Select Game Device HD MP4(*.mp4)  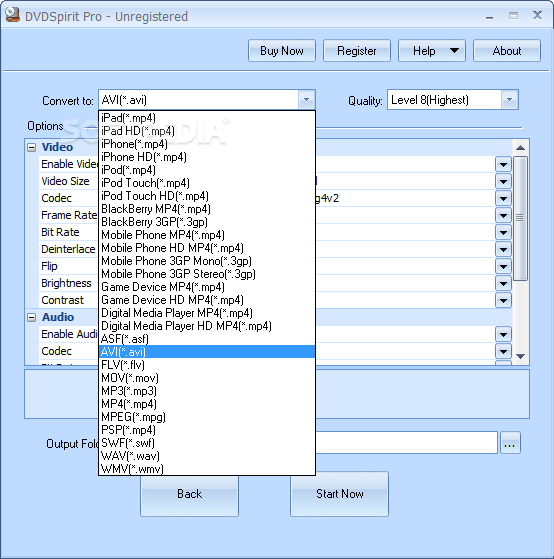click(x=207, y=300)
